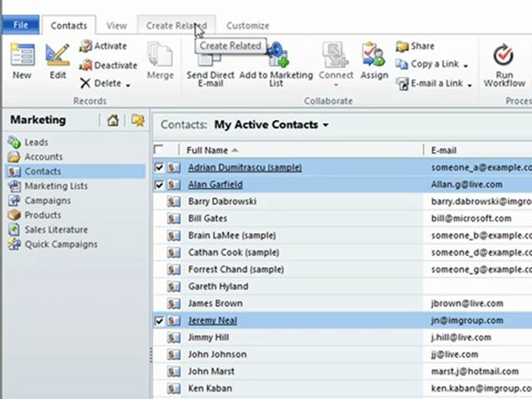Expand the Delete dropdown arrow
Viewport: 532px width, 399px height.
click(128, 85)
